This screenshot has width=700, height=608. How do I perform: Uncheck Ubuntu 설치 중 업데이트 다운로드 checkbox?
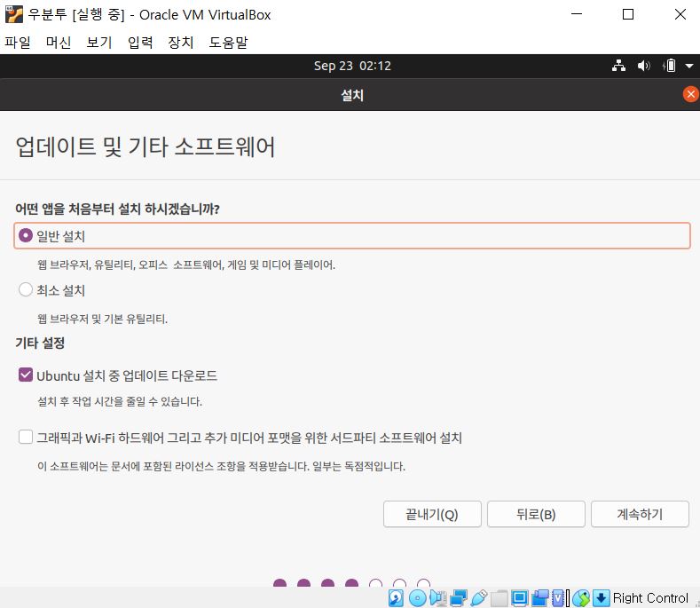point(26,375)
